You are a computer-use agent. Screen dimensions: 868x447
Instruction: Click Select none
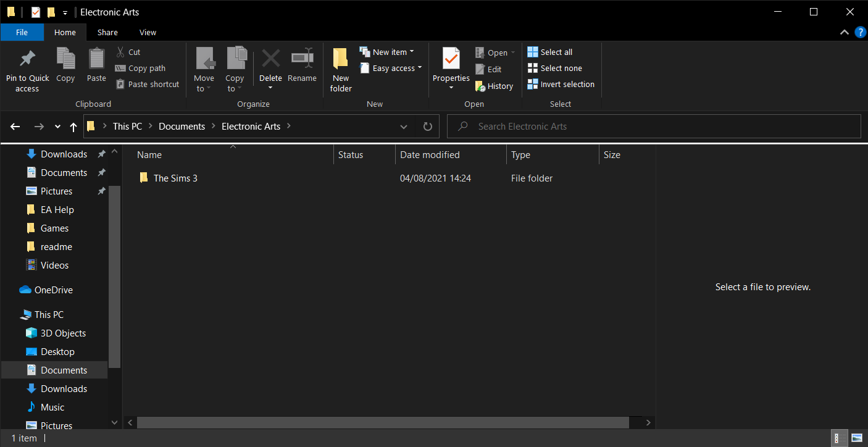click(555, 69)
